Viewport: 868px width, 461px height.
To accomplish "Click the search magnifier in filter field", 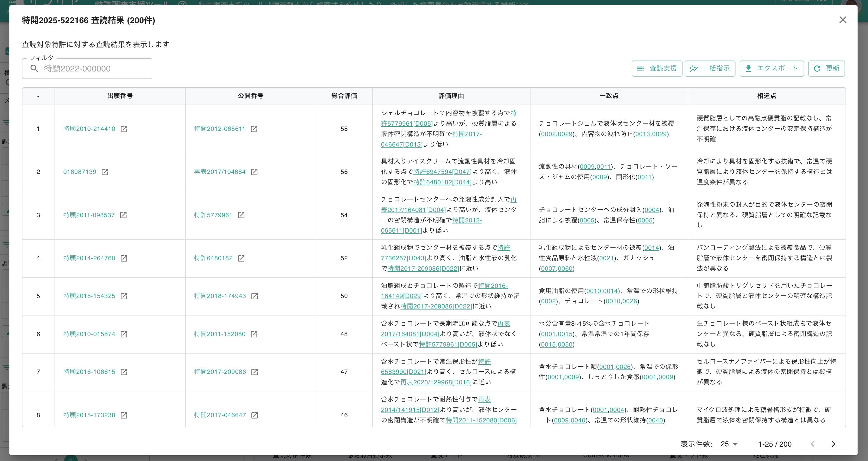I will [34, 68].
